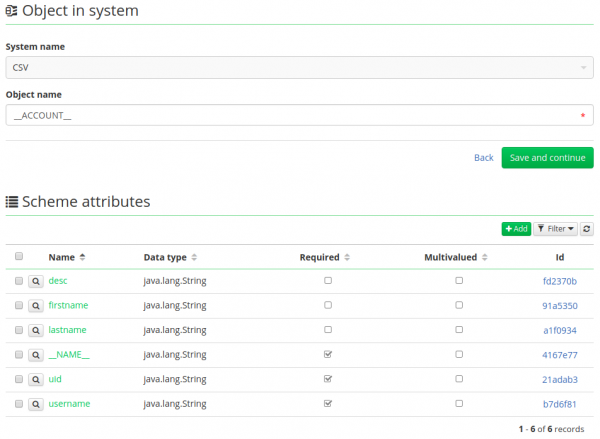
Task: Open the uid attribute link
Action: point(55,379)
